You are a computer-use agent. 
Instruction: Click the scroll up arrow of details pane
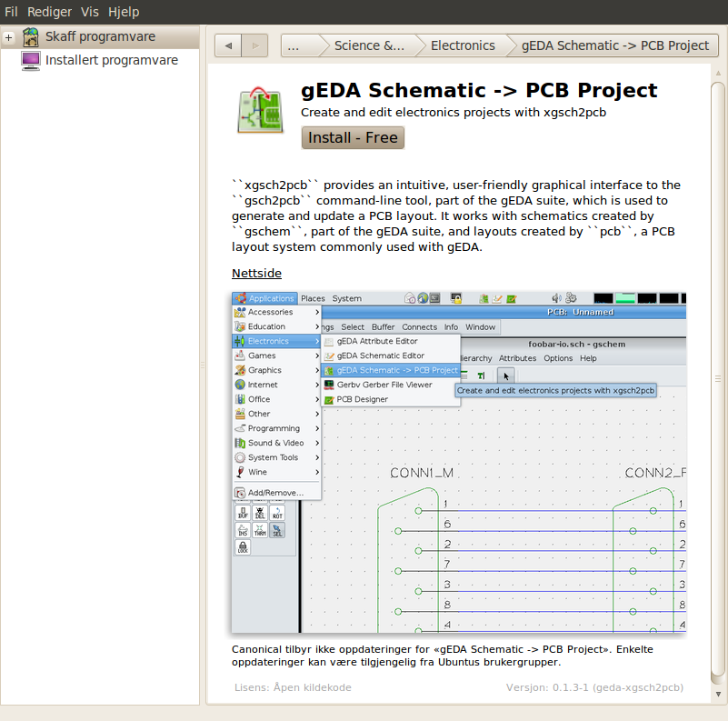coord(718,74)
